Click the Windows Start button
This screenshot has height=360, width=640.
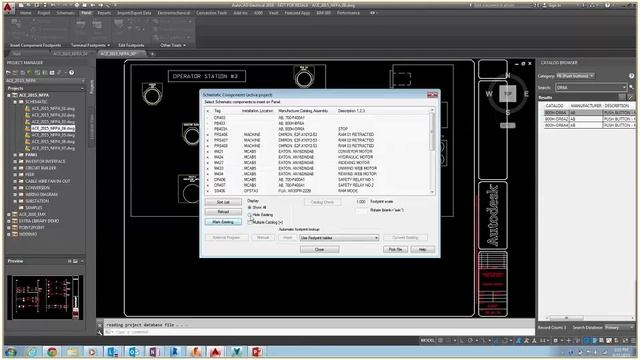click(x=11, y=352)
